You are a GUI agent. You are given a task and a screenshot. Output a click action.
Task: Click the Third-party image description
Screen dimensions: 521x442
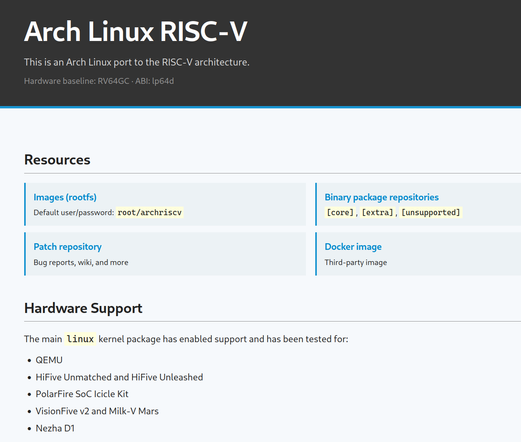point(356,262)
